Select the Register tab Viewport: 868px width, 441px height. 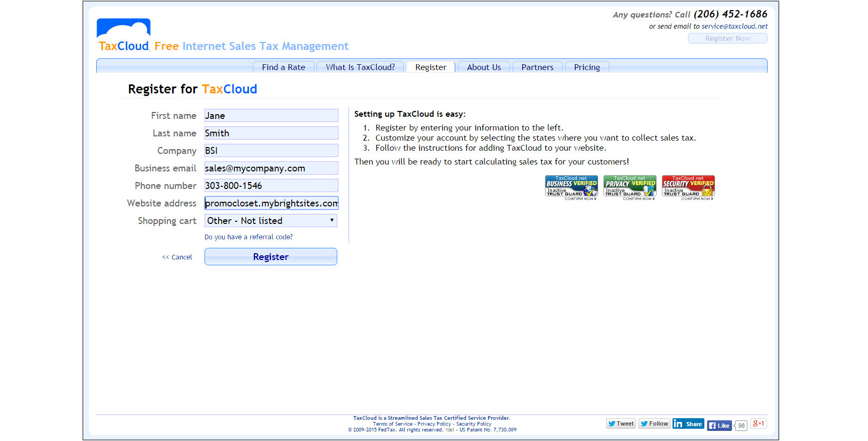coord(431,67)
